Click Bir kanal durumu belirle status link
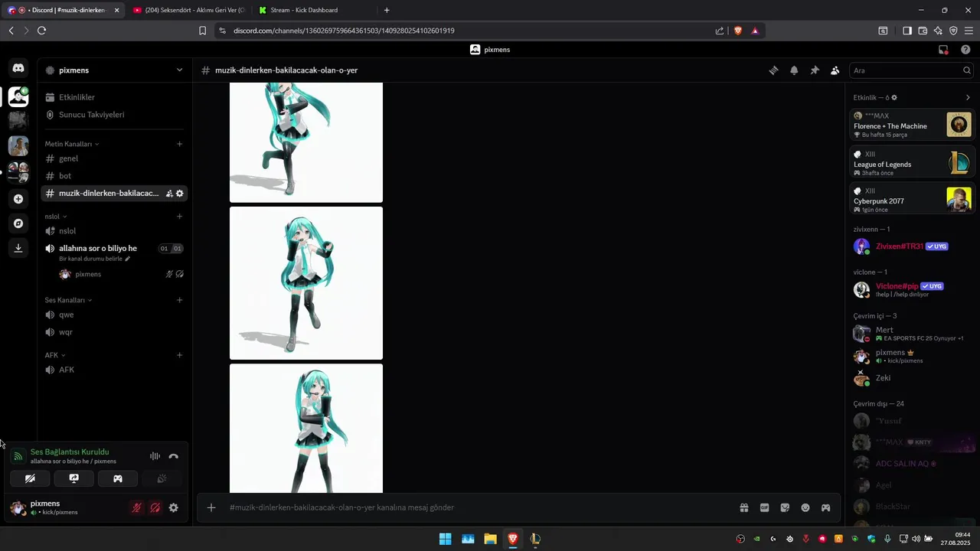 (x=95, y=259)
